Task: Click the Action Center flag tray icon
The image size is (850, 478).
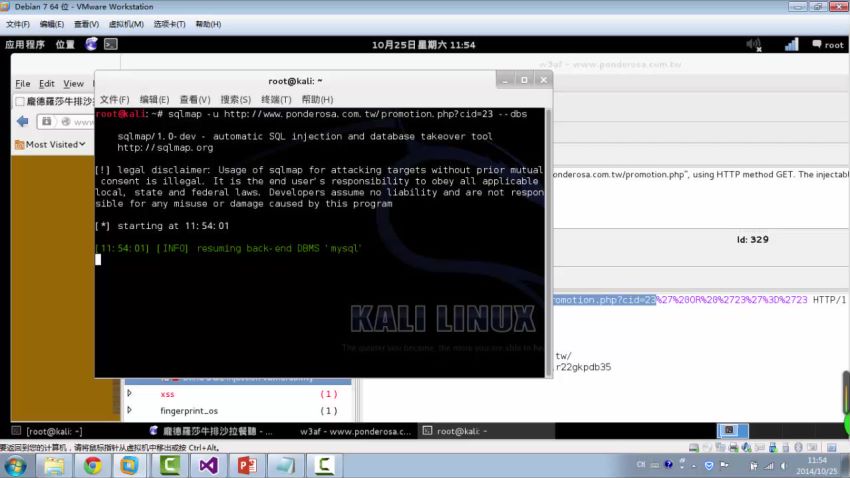Action: [724, 465]
